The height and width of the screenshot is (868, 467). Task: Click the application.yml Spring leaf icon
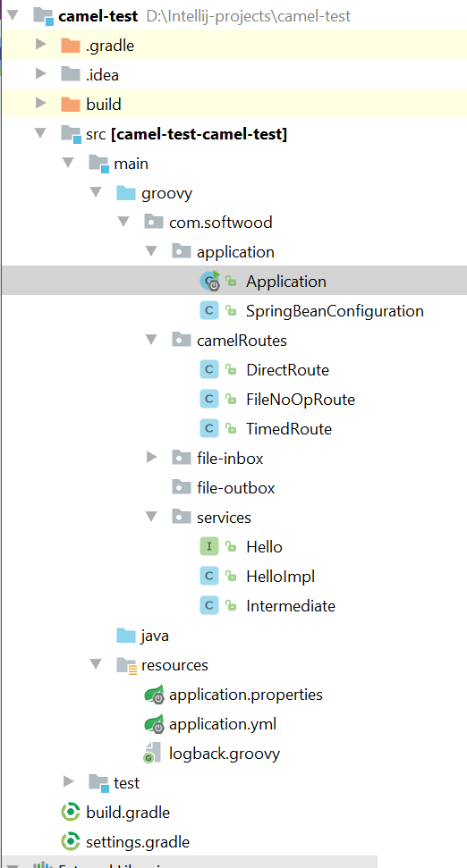[x=154, y=724]
